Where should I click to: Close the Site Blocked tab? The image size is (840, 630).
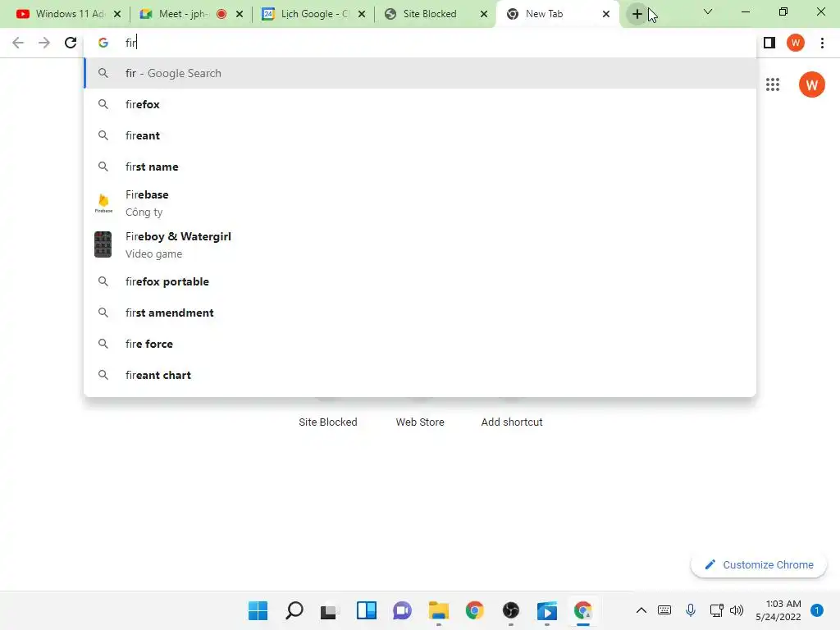484,14
